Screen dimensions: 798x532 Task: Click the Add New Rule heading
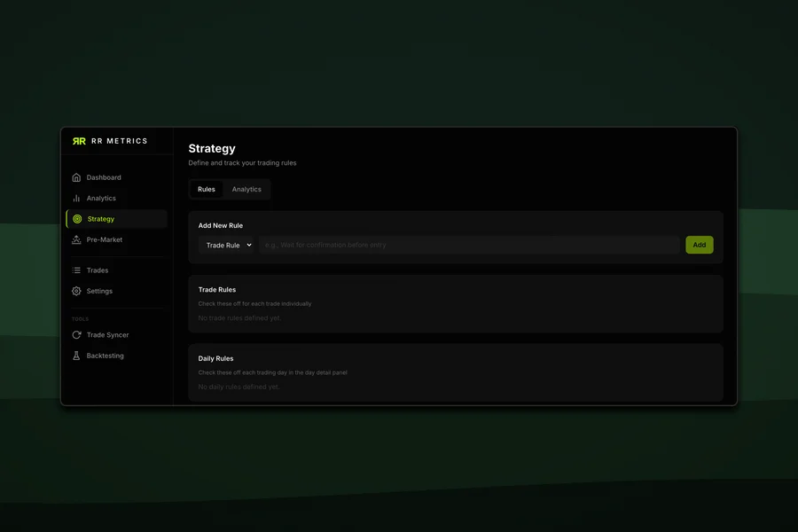point(221,225)
